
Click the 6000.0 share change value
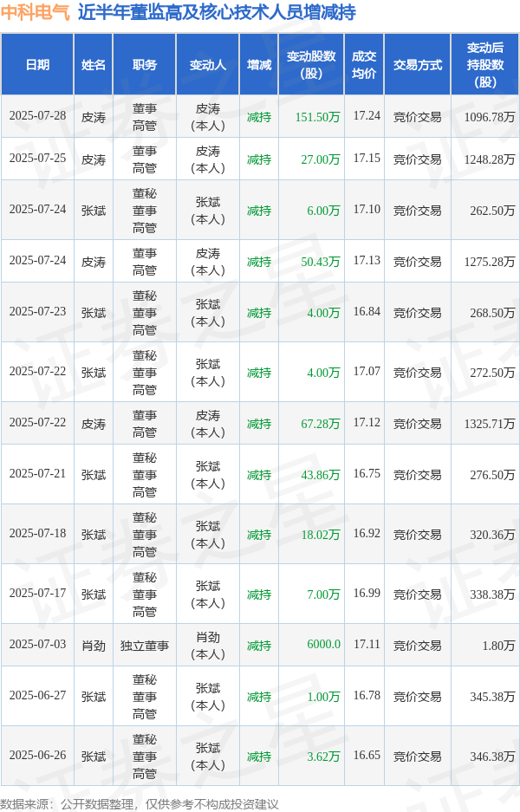click(323, 646)
